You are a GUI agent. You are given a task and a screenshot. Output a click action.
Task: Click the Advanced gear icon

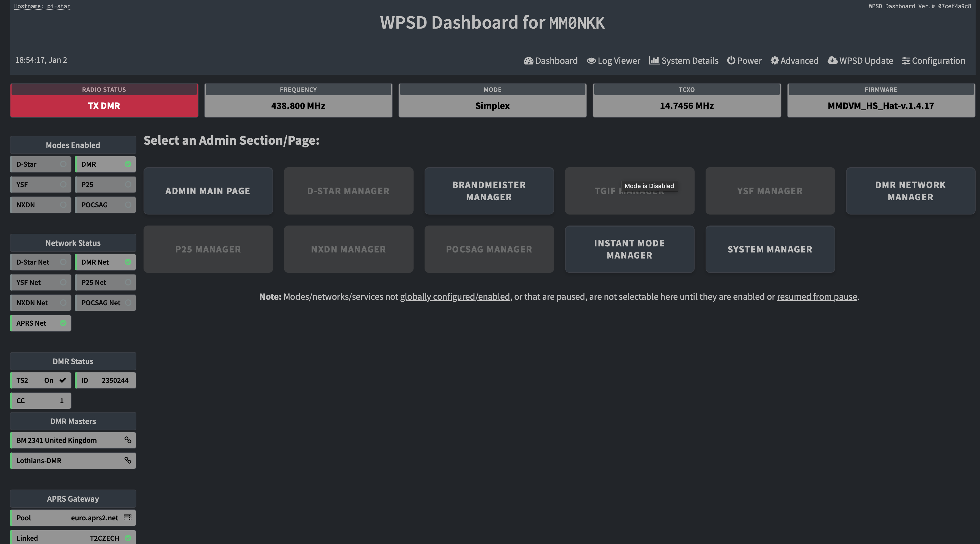(x=775, y=61)
